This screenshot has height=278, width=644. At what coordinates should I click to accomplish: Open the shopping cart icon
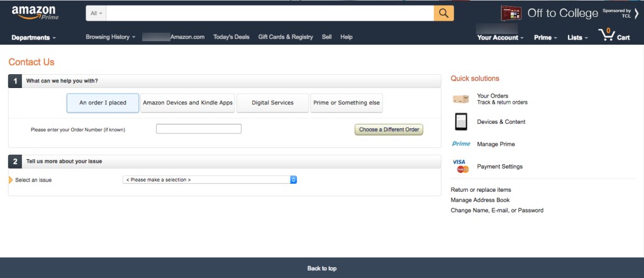[x=607, y=35]
